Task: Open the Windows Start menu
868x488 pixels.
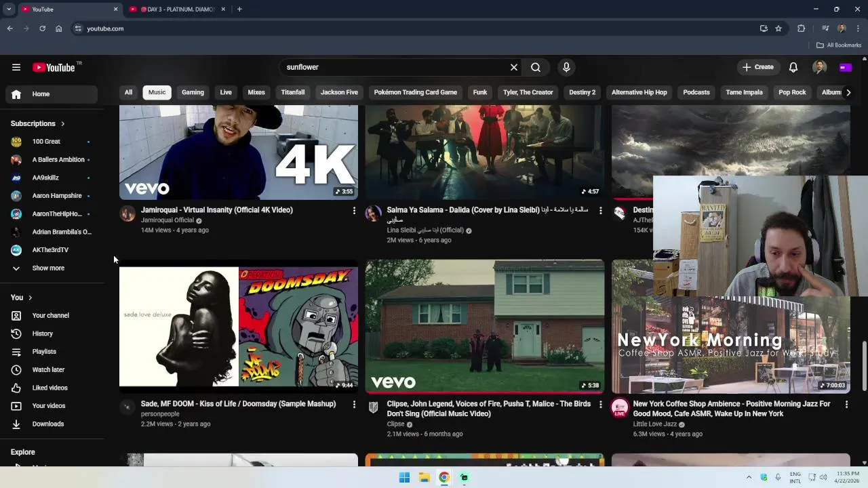Action: [x=404, y=478]
